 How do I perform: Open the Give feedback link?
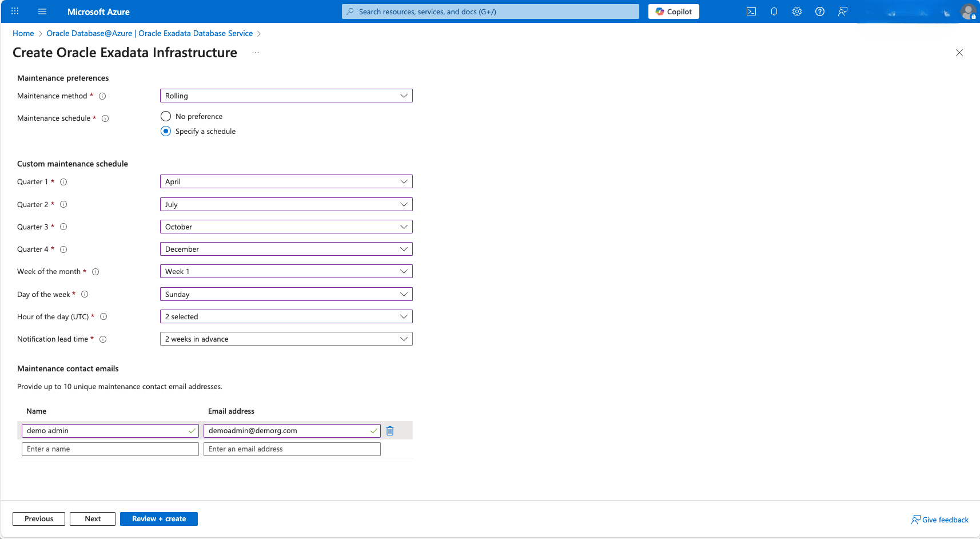939,520
